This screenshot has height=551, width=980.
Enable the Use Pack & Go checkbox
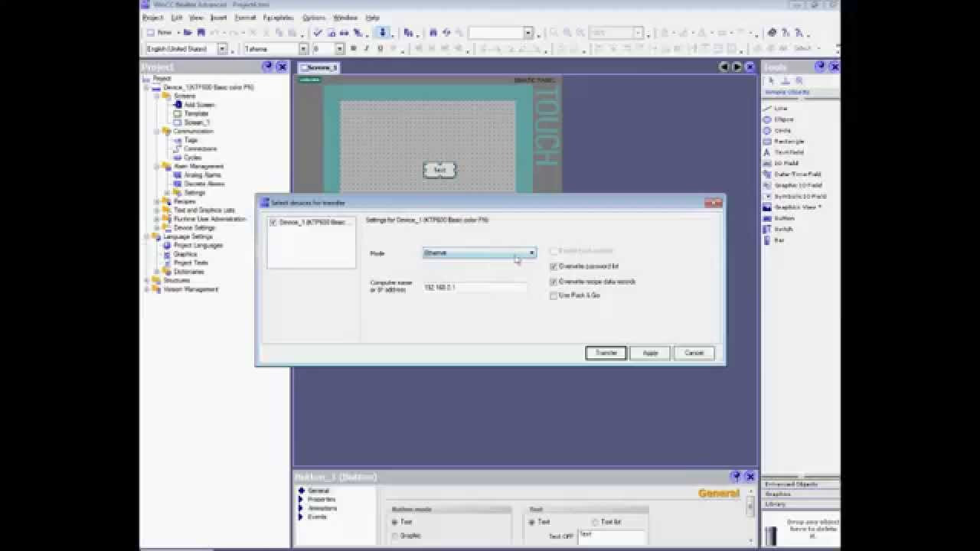point(554,295)
